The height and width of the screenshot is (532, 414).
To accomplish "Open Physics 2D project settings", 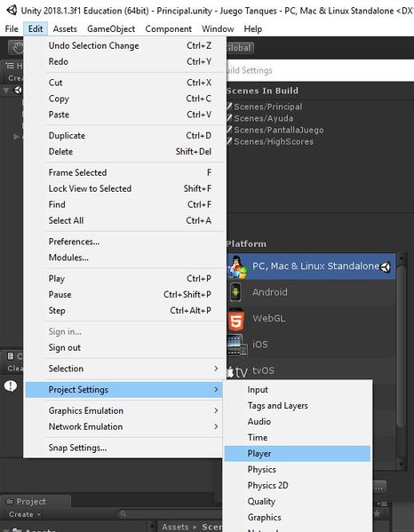I will coord(298,485).
